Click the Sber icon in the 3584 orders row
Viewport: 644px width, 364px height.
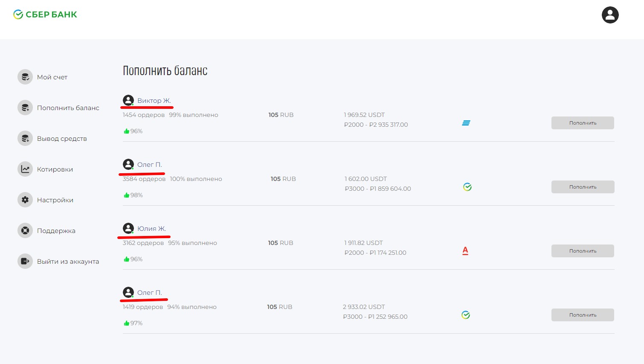(x=467, y=187)
